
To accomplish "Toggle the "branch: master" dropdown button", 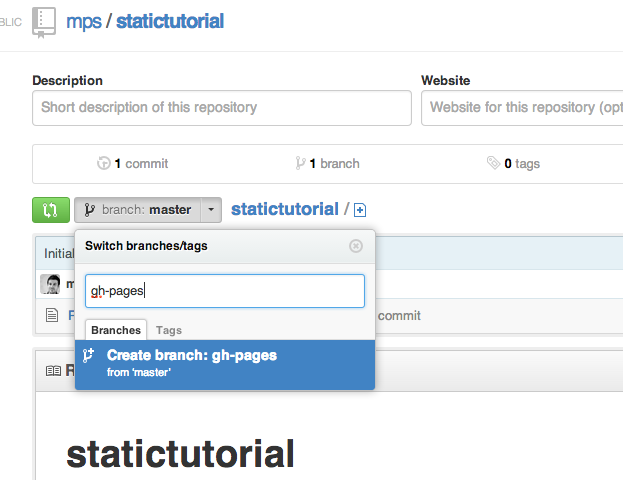I will point(148,210).
